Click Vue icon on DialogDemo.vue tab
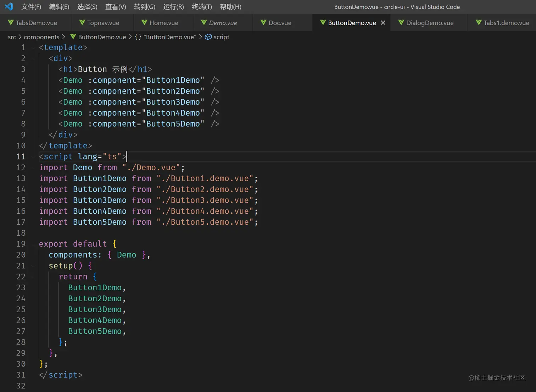Image resolution: width=536 pixels, height=392 pixels. (x=401, y=23)
